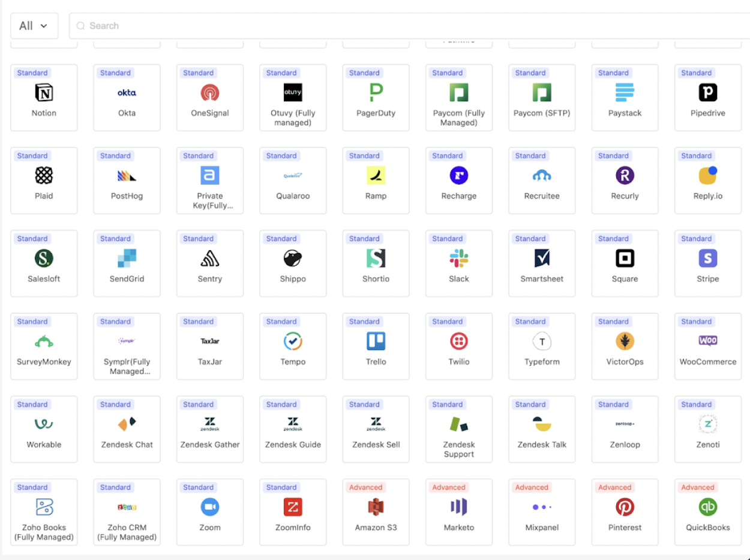Select the Twilio logo icon
This screenshot has height=560, width=750.
click(x=459, y=341)
